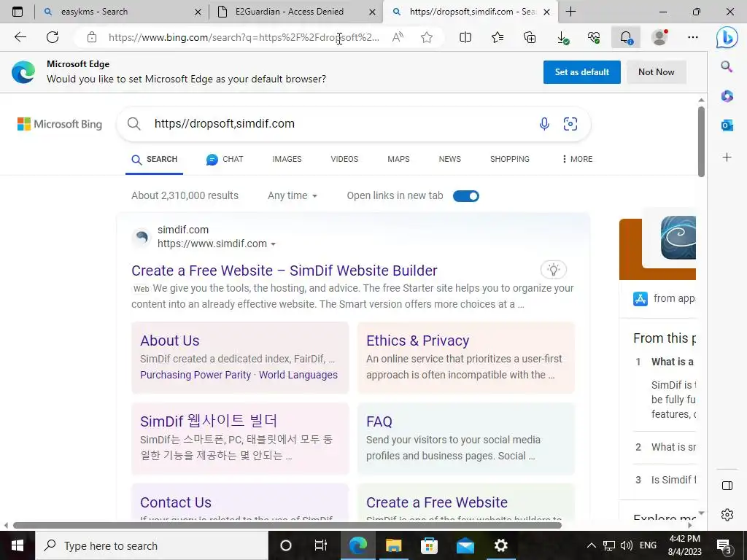Show hidden system tray icons chevron
The height and width of the screenshot is (560, 747).
(591, 545)
